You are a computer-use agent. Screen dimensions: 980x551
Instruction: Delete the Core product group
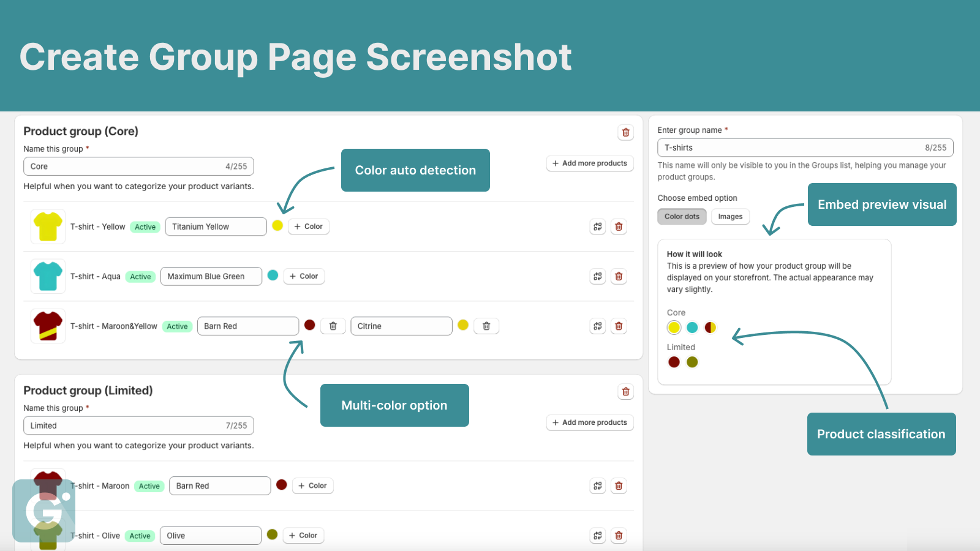[625, 132]
